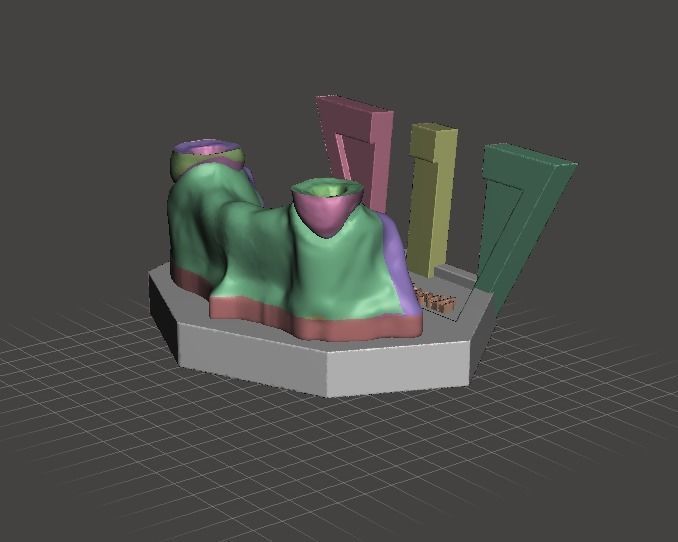Select the small orange embossed label object
678x542 pixels.
[x=435, y=300]
